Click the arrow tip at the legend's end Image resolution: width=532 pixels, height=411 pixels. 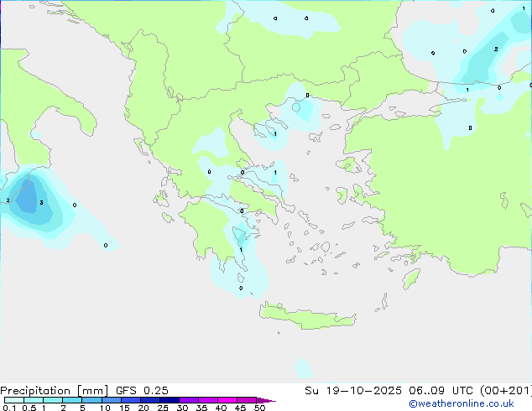tap(266, 400)
